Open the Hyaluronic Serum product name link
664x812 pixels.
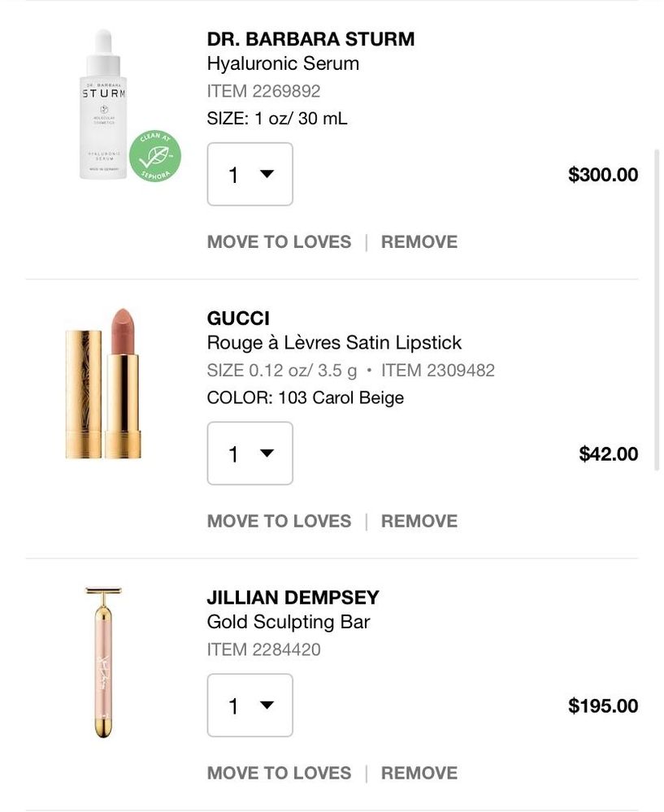coord(283,63)
